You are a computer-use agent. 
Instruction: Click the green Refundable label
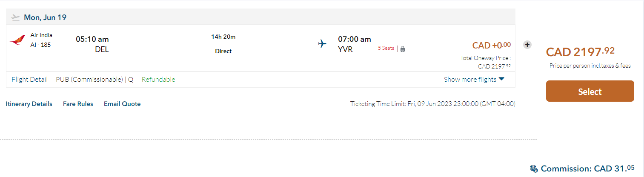coord(158,79)
